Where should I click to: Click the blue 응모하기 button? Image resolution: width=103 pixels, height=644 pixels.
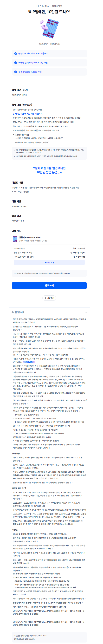(x=49, y=286)
